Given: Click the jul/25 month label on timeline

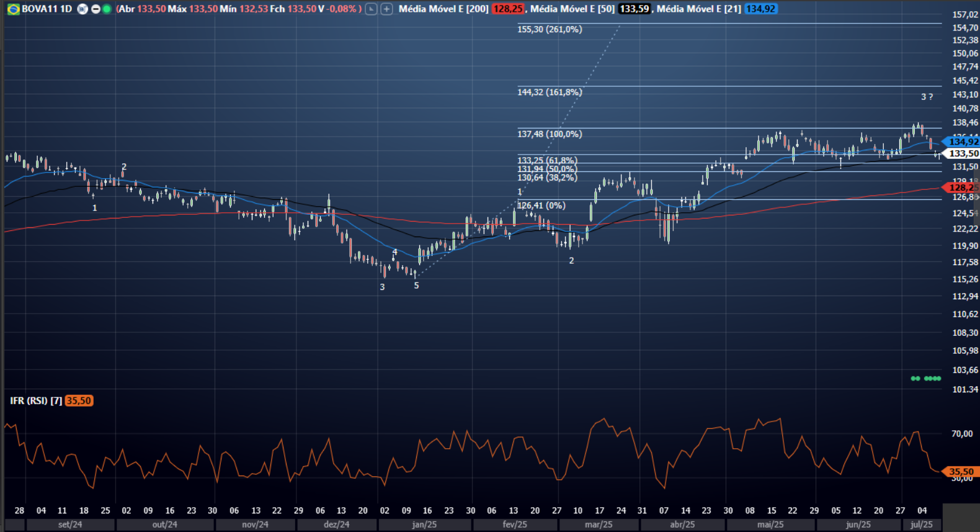Looking at the screenshot, I should point(922,525).
